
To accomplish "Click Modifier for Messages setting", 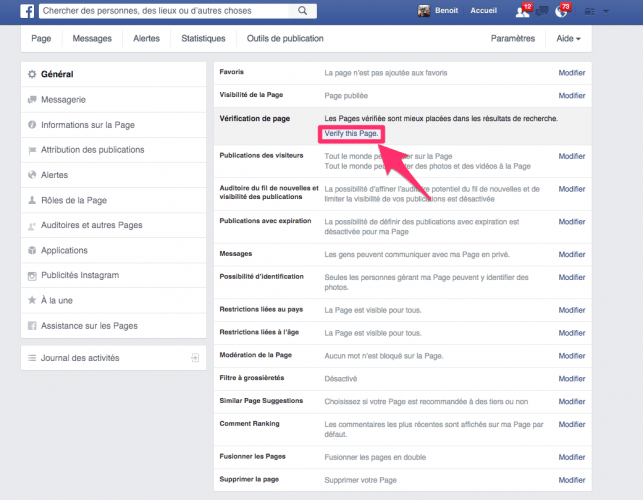I will tap(572, 254).
